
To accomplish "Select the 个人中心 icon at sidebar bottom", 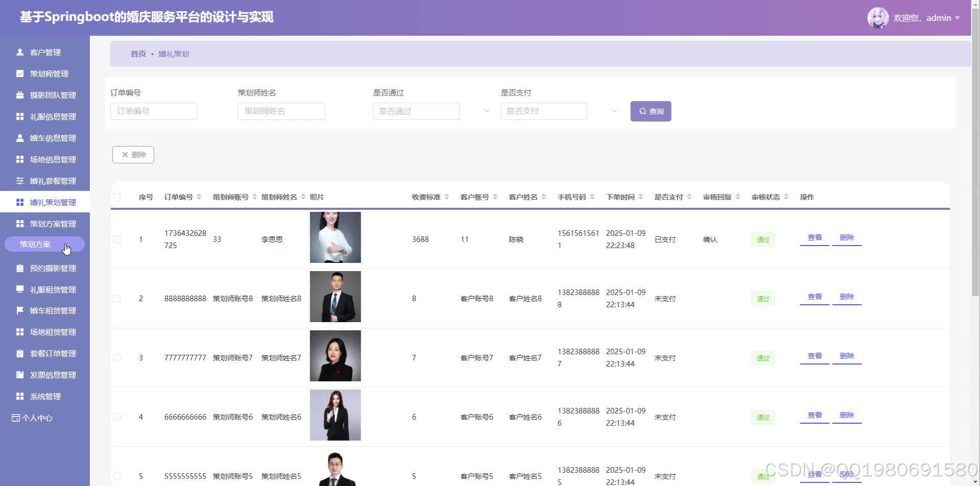I will coord(15,418).
